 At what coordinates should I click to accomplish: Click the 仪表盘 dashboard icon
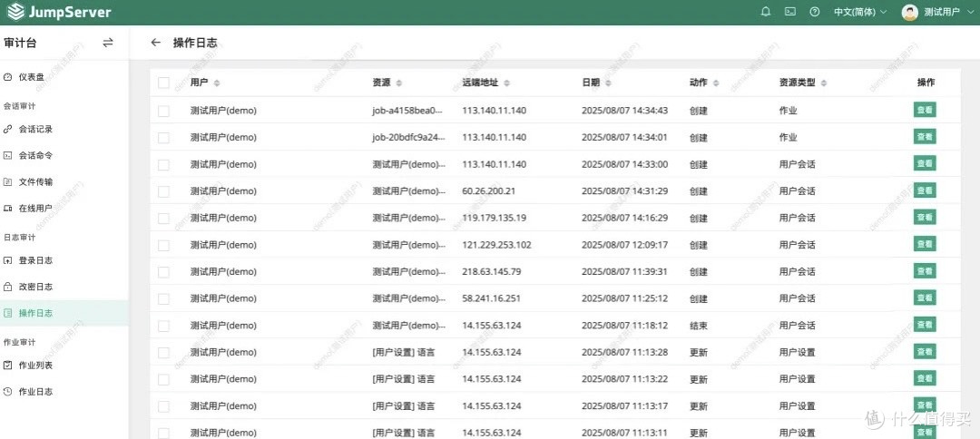coord(7,77)
